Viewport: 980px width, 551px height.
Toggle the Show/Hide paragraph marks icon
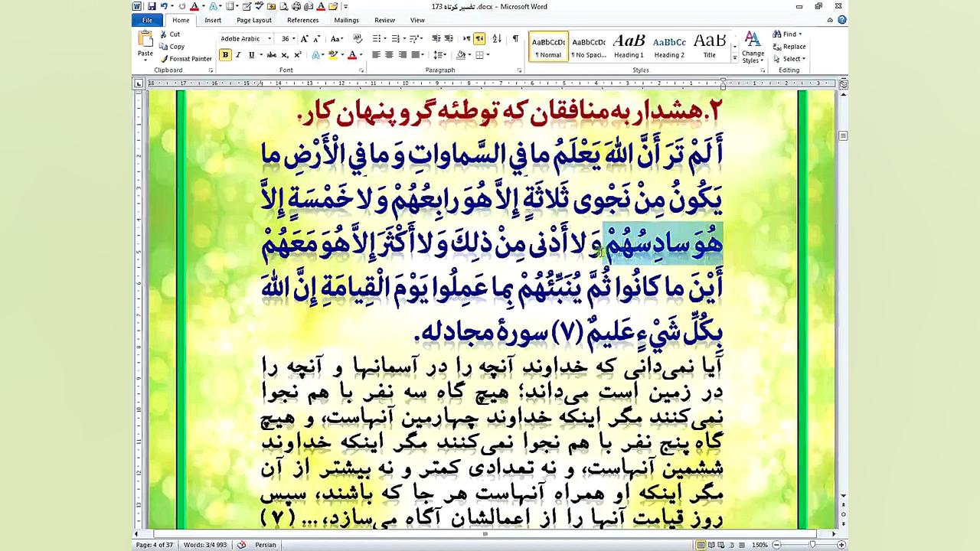point(514,38)
